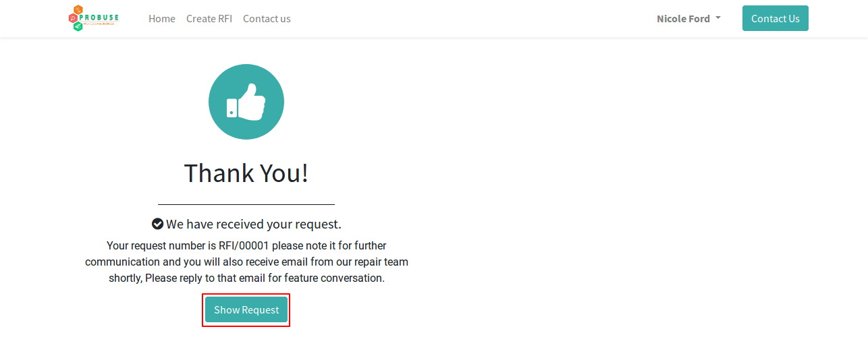Click the teal Contact Us button
868x360 pixels.
pos(776,18)
